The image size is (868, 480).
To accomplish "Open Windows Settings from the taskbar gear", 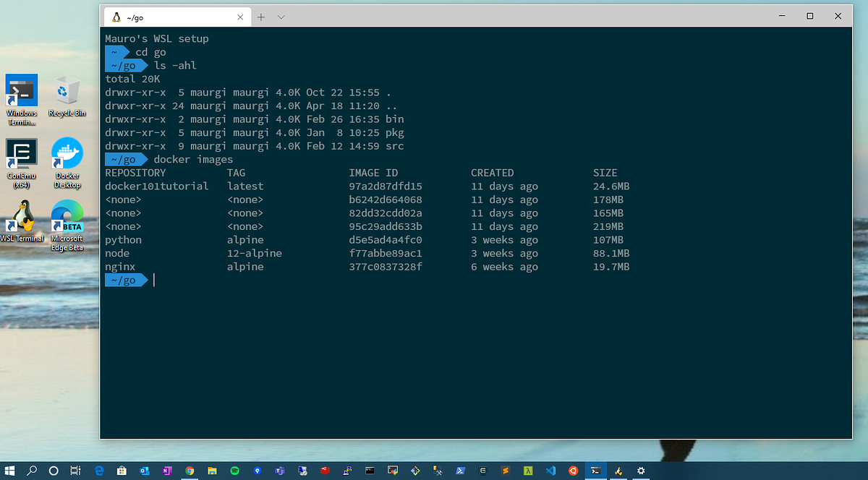I will (x=642, y=471).
